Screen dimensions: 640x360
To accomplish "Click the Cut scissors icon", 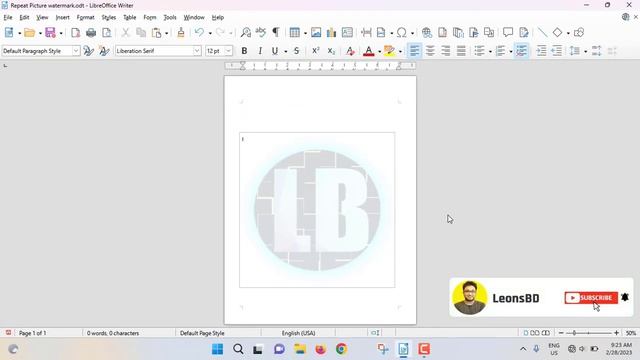I will pos(125,33).
